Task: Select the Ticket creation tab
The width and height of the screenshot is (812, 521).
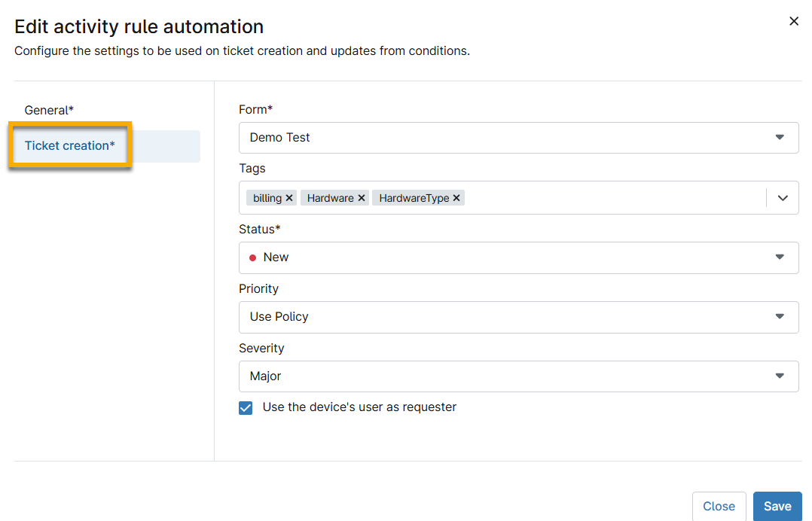Action: (x=69, y=145)
